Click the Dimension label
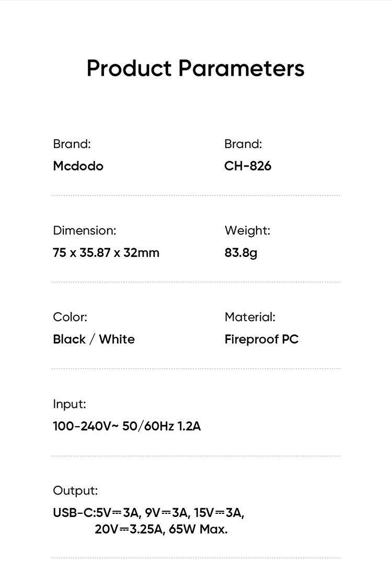The width and height of the screenshot is (392, 588). 85,230
